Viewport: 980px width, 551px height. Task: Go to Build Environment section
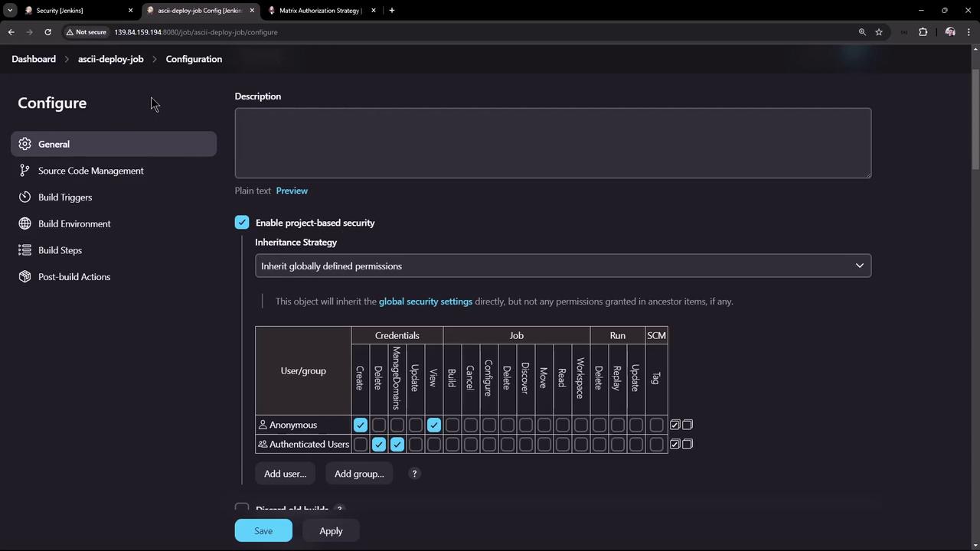[x=114, y=223]
